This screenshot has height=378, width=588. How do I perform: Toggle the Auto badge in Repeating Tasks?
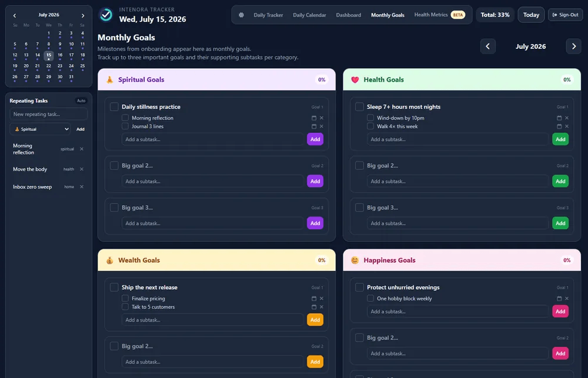click(x=81, y=101)
